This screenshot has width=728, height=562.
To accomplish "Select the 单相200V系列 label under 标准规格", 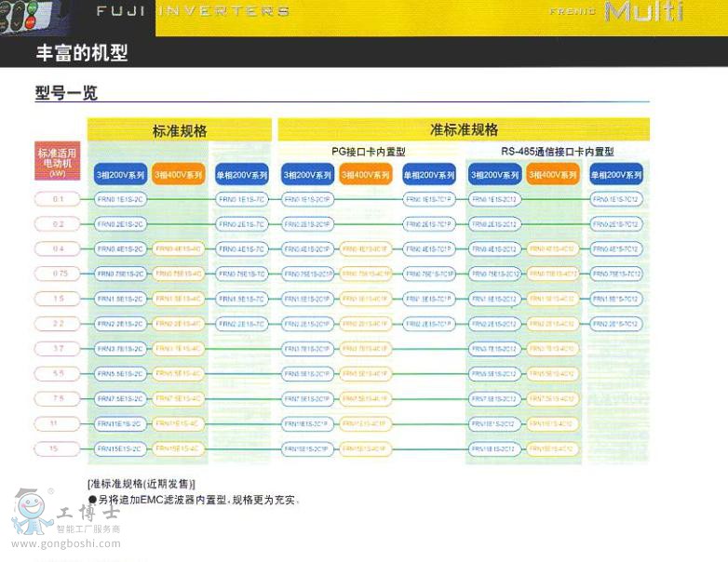I will coord(241,175).
